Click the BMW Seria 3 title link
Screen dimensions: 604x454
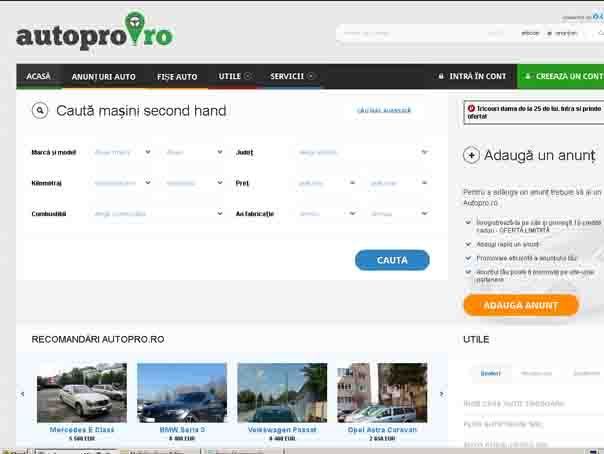pos(182,430)
